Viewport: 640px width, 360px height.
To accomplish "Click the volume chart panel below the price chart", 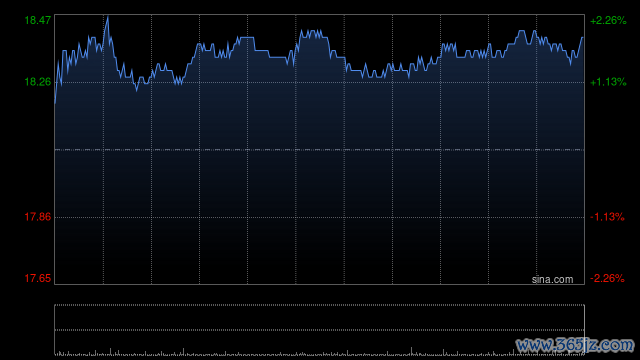I will (320, 329).
